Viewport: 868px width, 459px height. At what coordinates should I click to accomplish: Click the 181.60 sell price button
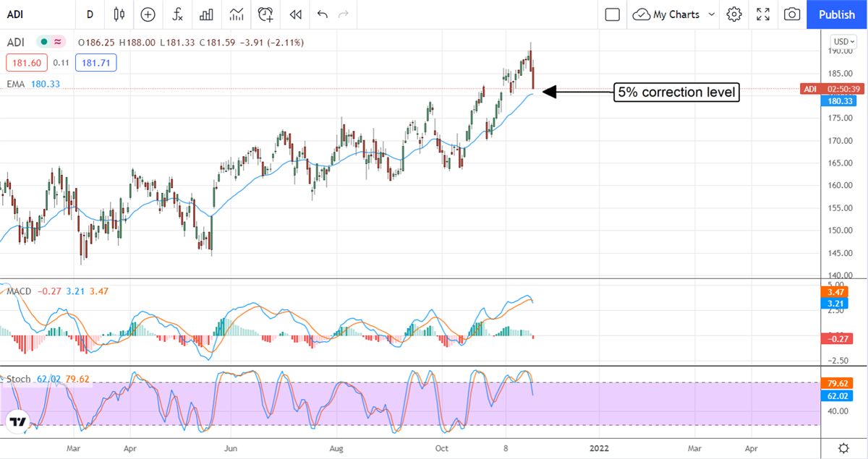point(27,63)
